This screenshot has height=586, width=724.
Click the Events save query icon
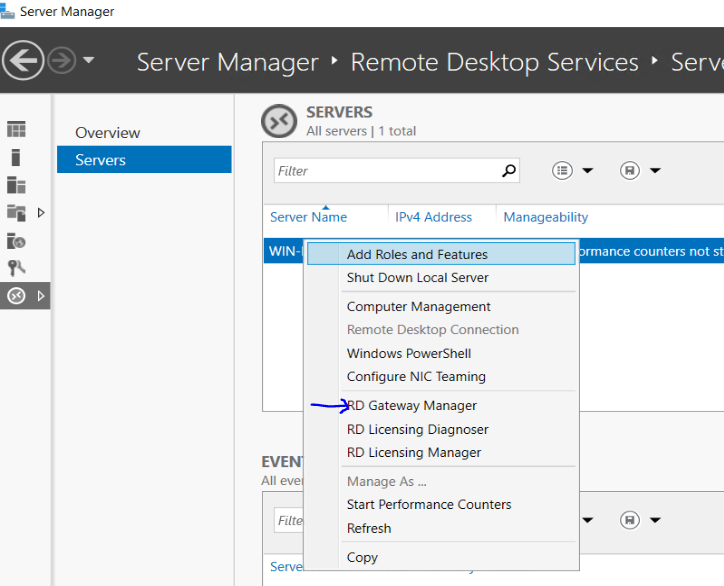629,520
